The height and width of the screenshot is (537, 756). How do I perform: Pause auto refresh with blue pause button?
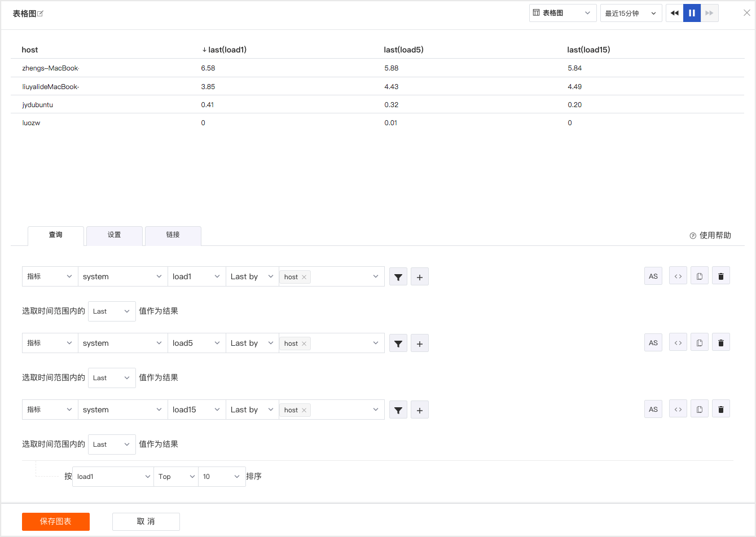[x=692, y=13]
